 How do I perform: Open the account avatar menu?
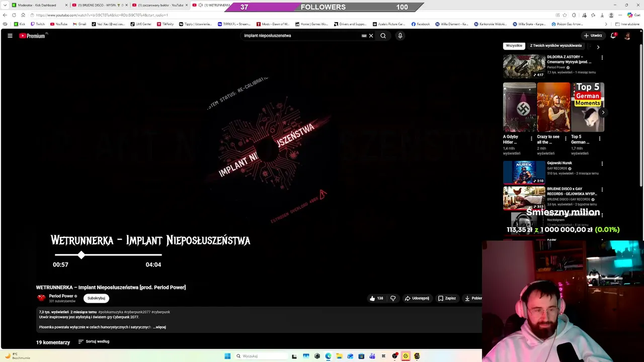627,36
